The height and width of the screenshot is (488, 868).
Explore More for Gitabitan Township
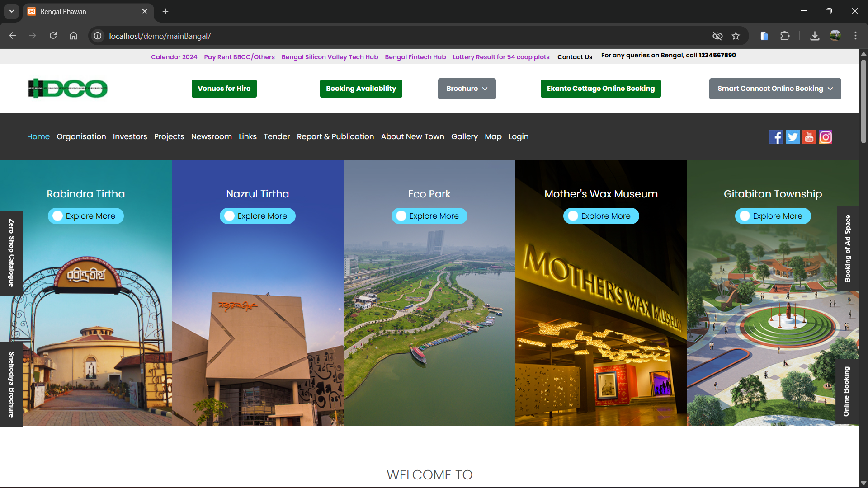[x=773, y=216]
